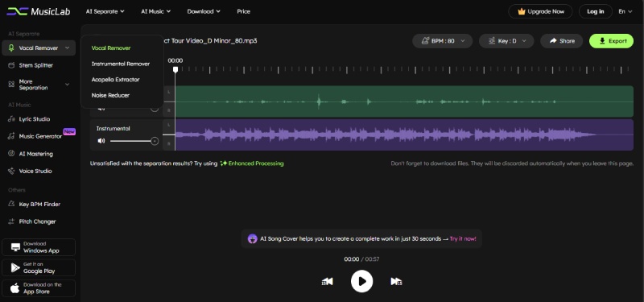
Task: Open Key BPM Finder
Action: point(39,205)
